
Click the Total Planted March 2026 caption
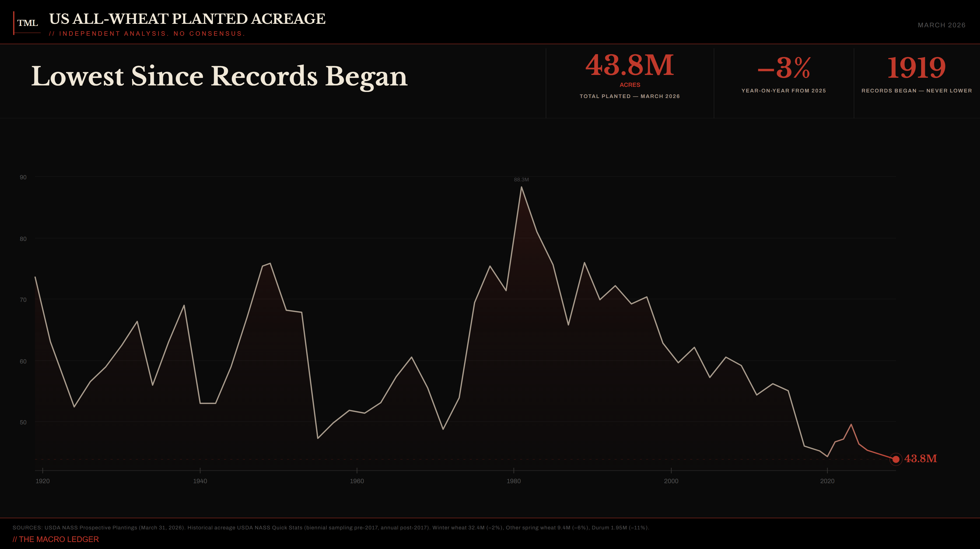[630, 96]
